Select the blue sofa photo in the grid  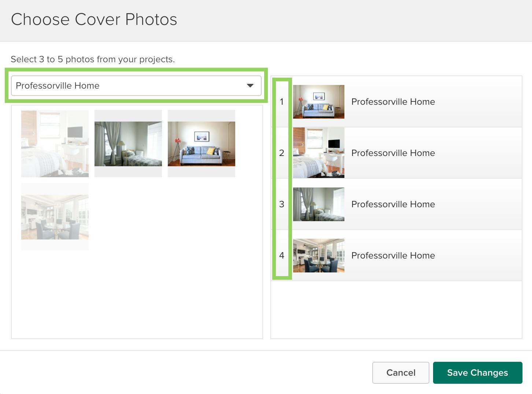(202, 144)
